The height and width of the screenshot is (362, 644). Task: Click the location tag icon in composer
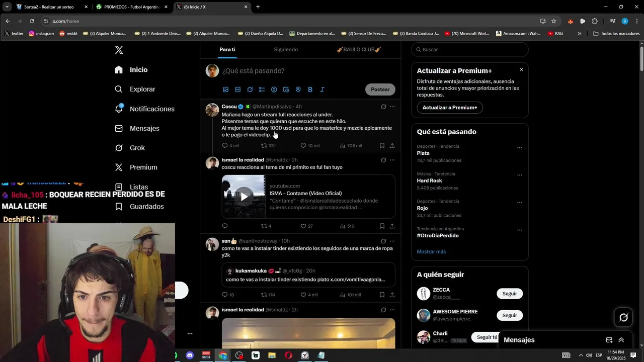pos(298,89)
